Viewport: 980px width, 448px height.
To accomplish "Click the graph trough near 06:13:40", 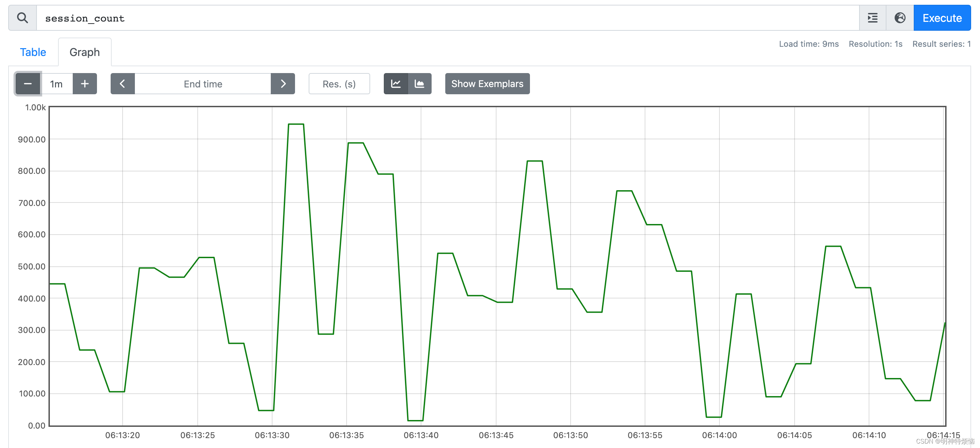I will [415, 420].
